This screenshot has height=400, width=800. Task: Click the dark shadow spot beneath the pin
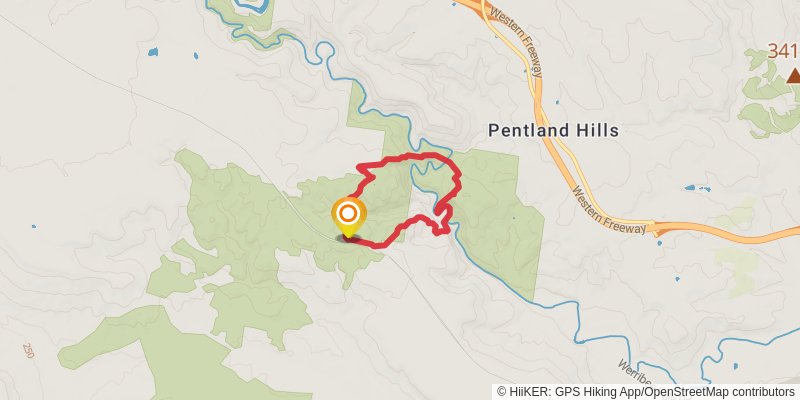coord(348,238)
